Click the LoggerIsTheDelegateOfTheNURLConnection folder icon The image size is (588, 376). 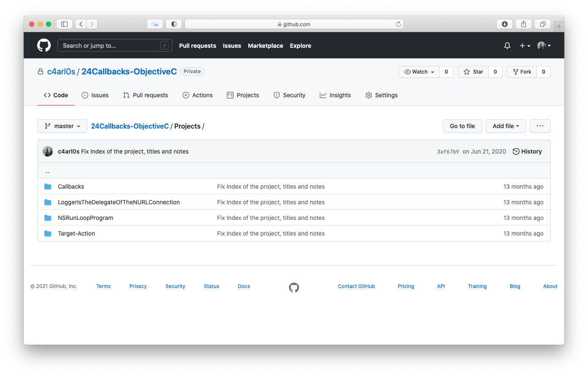pyautogui.click(x=48, y=202)
